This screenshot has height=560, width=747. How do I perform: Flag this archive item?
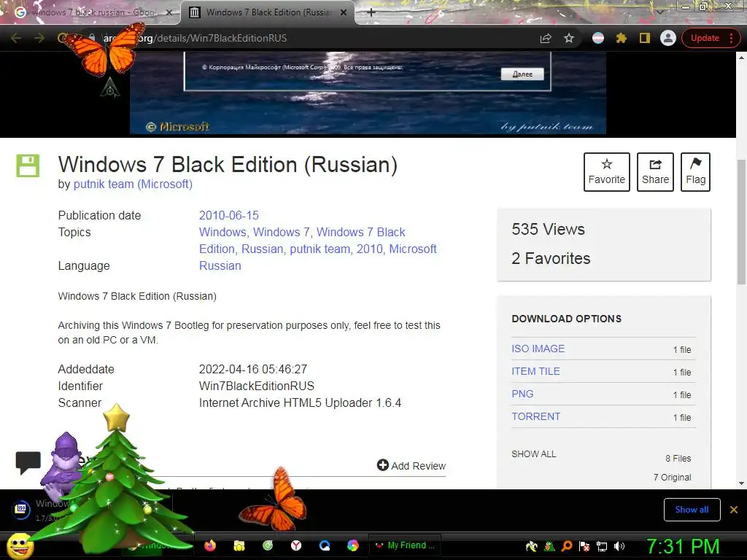[x=695, y=172]
